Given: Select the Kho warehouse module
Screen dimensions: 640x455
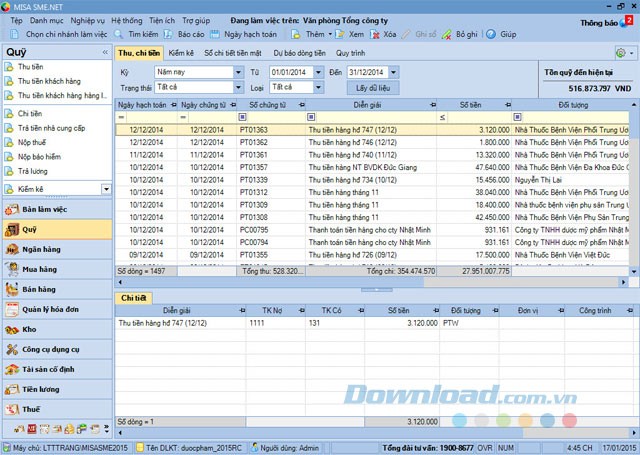Looking at the screenshot, I should click(x=28, y=329).
